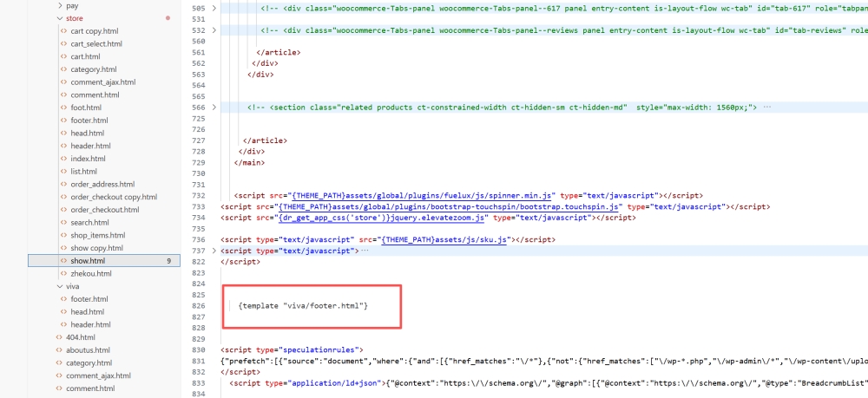Follow the jquery.elevatezoom.js script link

pyautogui.click(x=381, y=218)
